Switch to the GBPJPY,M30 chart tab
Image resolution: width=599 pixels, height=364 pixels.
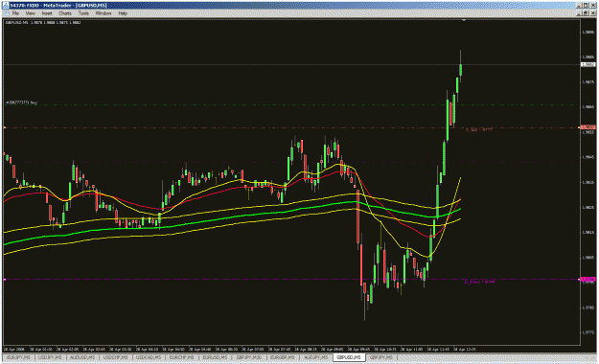(248, 357)
